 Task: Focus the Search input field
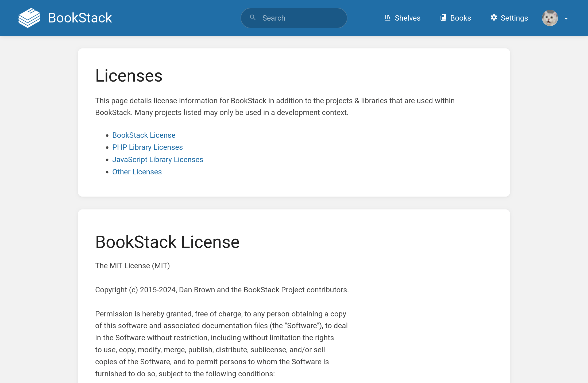(x=294, y=18)
